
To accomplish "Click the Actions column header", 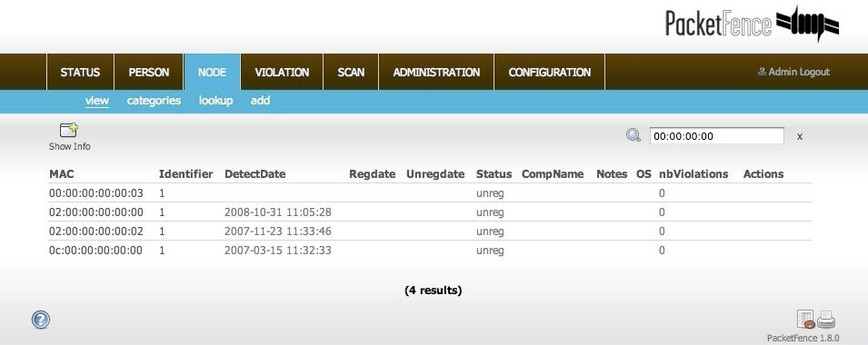I will pos(763,174).
